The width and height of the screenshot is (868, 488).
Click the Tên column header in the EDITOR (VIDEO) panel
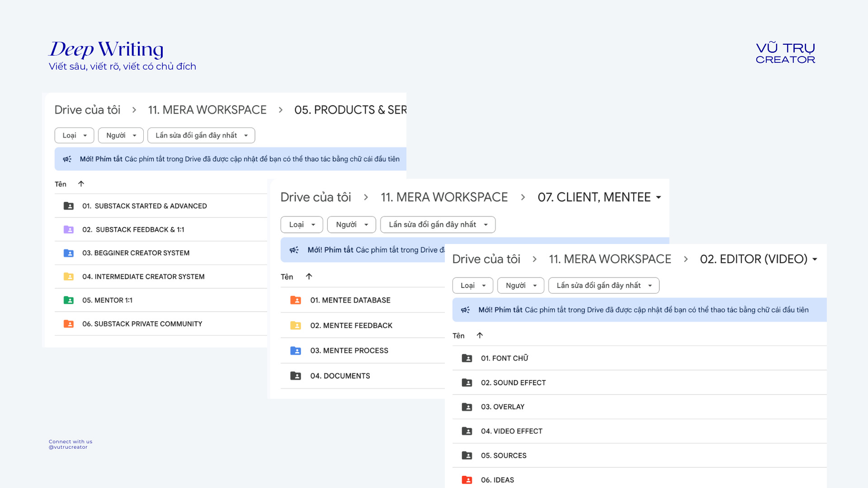458,336
